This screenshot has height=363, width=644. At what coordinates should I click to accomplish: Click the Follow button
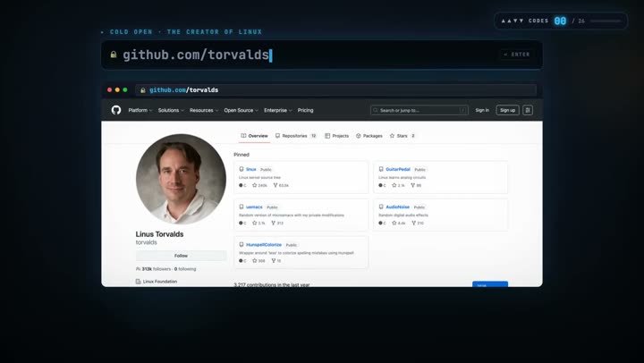tap(181, 256)
